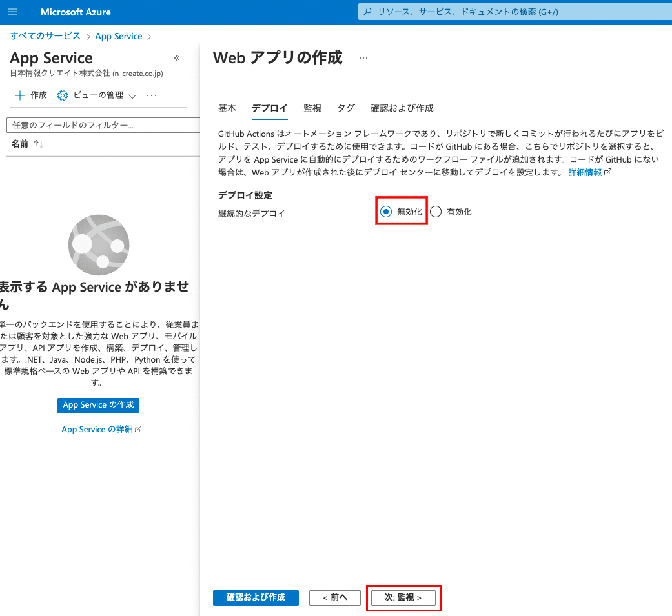Screen dimensions: 672x616
Task: Click the plus 作成 button
Action: pyautogui.click(x=30, y=95)
